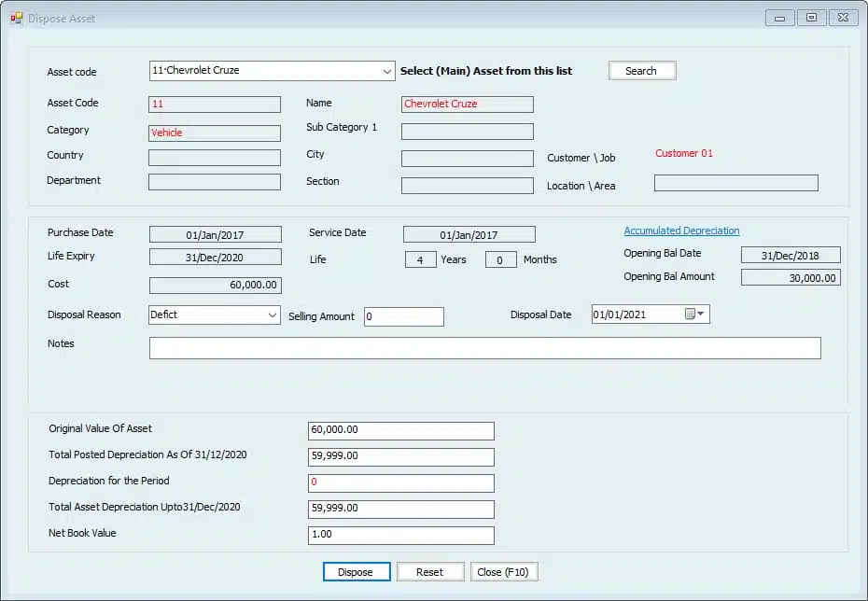Click the Opening Bal Amount field
868x601 pixels.
click(791, 277)
